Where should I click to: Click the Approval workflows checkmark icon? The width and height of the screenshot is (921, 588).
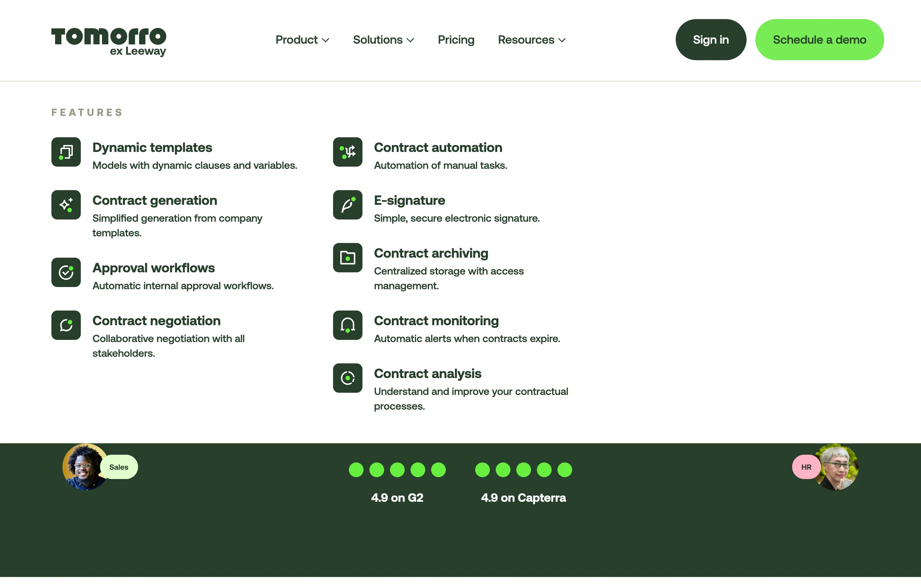point(66,272)
